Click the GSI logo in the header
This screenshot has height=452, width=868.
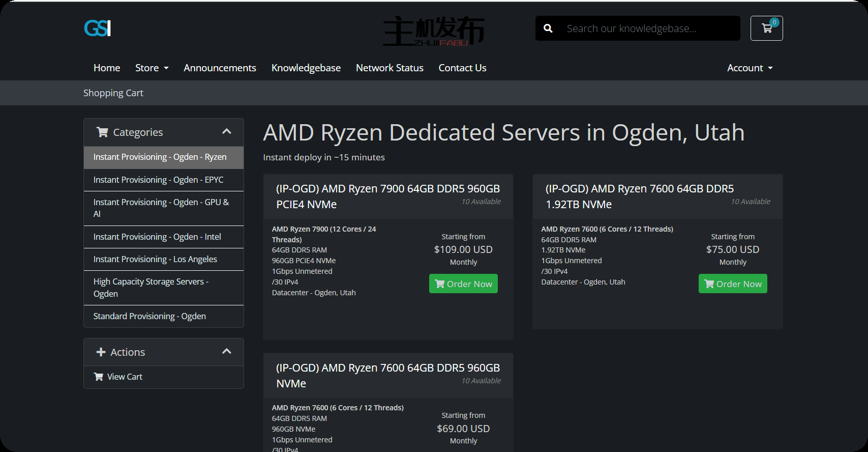pyautogui.click(x=98, y=29)
